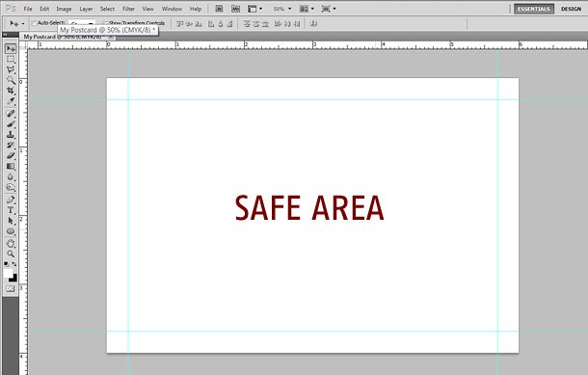The image size is (588, 375).
Task: Select the Move tool in the toolbox
Action: [11, 48]
